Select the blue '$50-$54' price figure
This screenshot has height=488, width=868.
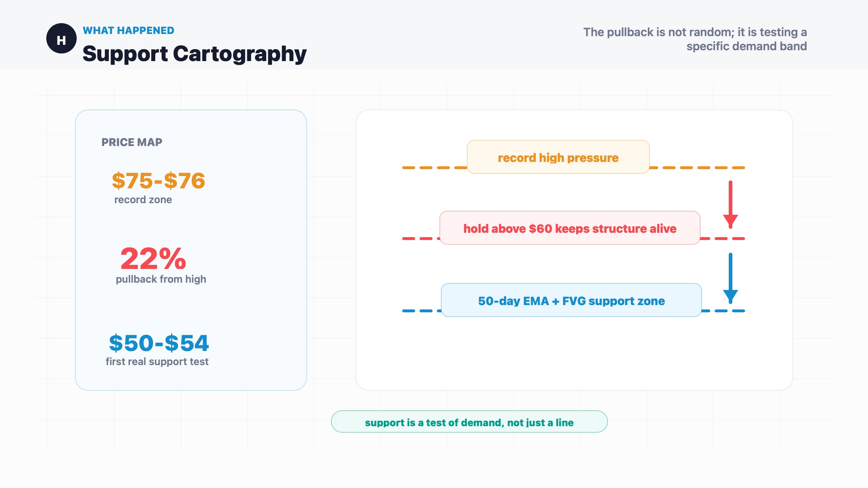[159, 343]
